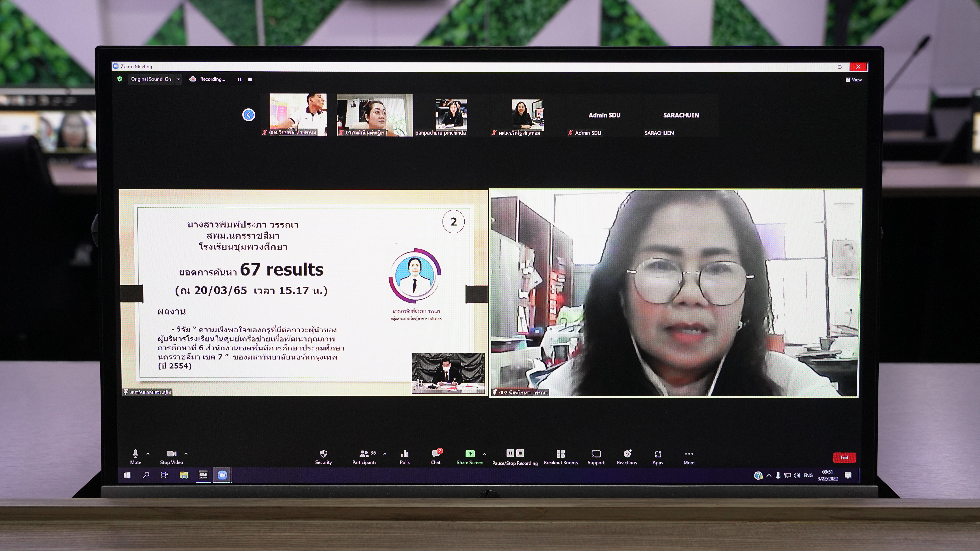Image resolution: width=980 pixels, height=551 pixels.
Task: Open the Security shield menu
Action: coord(323,456)
